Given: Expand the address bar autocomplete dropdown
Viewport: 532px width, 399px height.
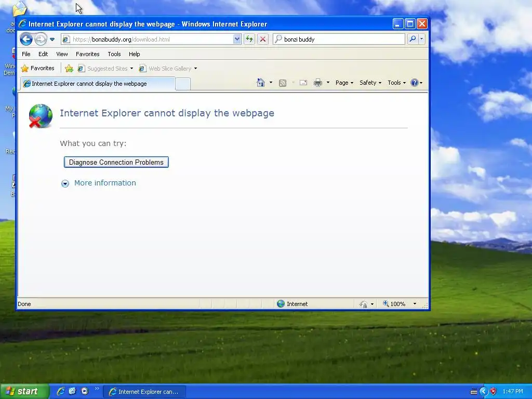Looking at the screenshot, I should [237, 39].
